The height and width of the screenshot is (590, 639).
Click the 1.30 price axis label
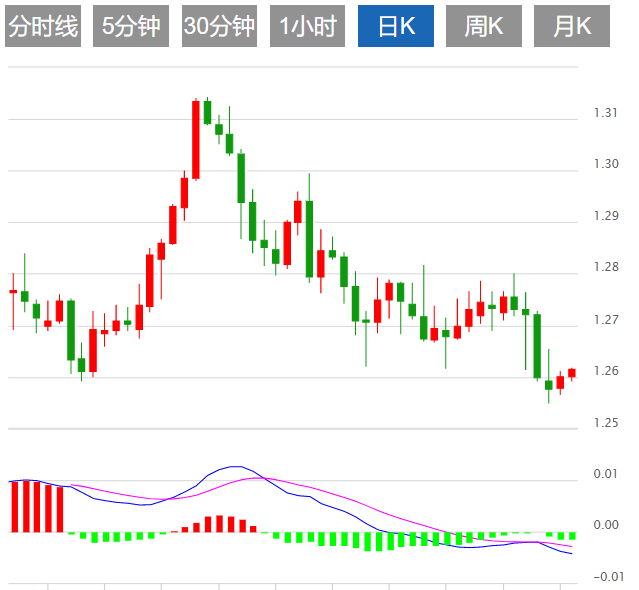[x=606, y=164]
